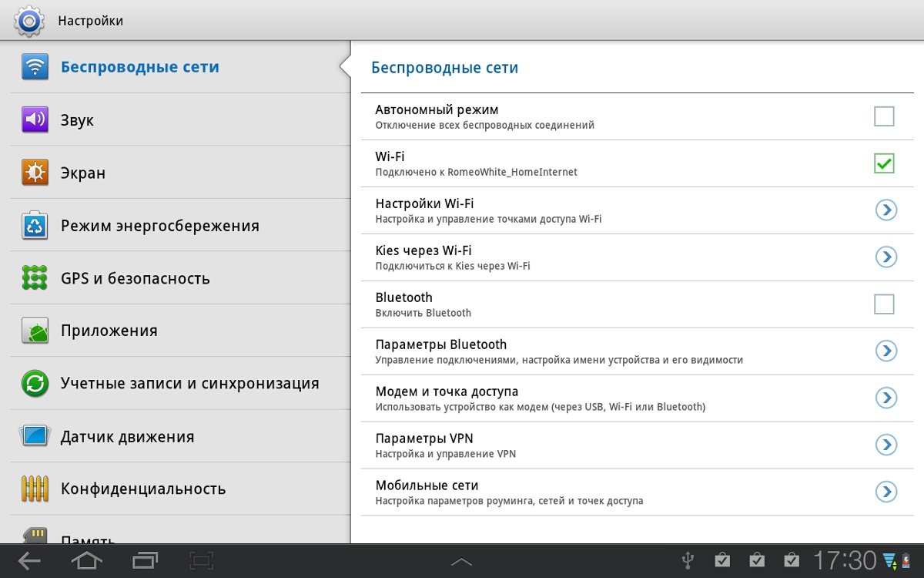Tap the Wi-Fi signal status icon
Image resolution: width=924 pixels, height=578 pixels.
[x=890, y=560]
